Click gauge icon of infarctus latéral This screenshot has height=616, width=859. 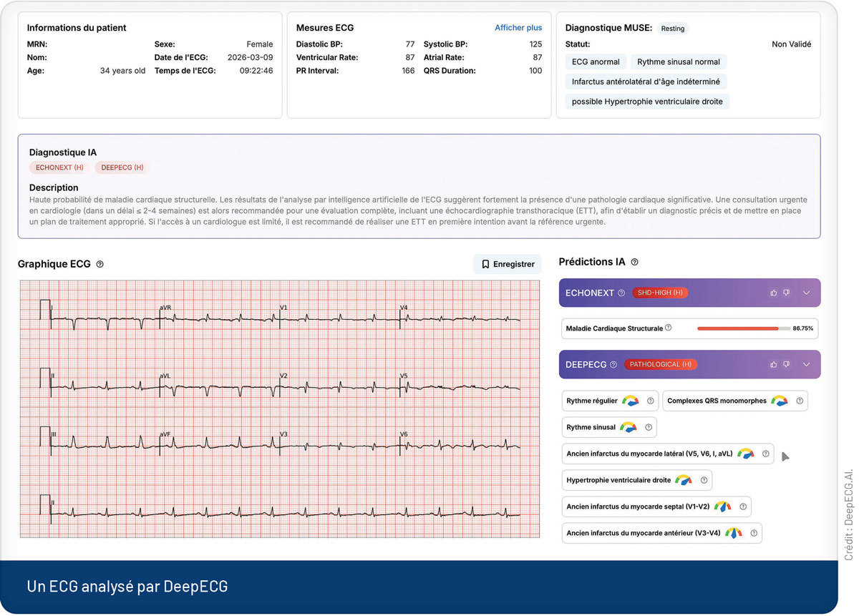[x=746, y=454]
